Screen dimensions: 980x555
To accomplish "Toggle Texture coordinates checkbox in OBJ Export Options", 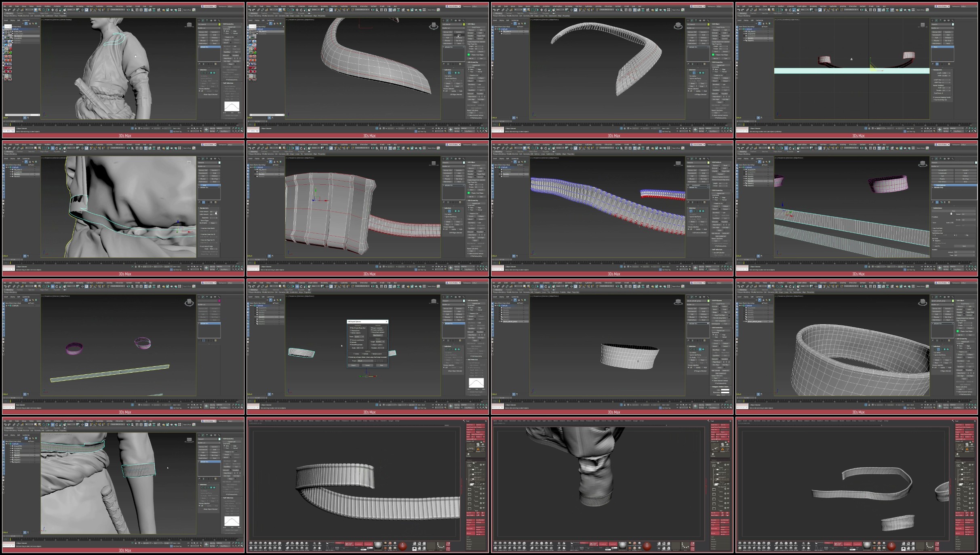I will click(350, 340).
